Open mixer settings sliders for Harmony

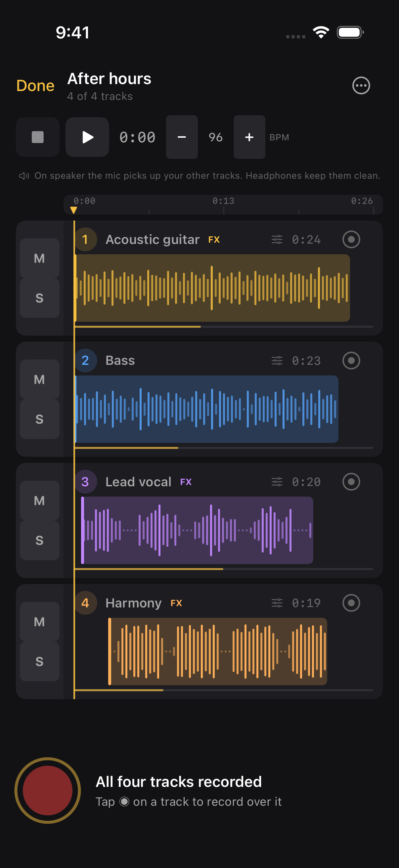pyautogui.click(x=277, y=603)
